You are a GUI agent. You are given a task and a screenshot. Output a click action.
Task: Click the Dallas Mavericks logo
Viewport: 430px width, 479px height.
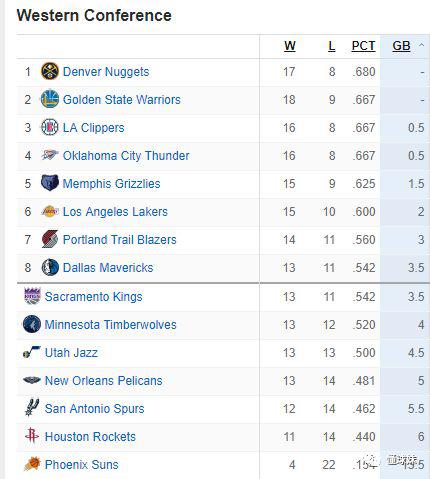50,267
